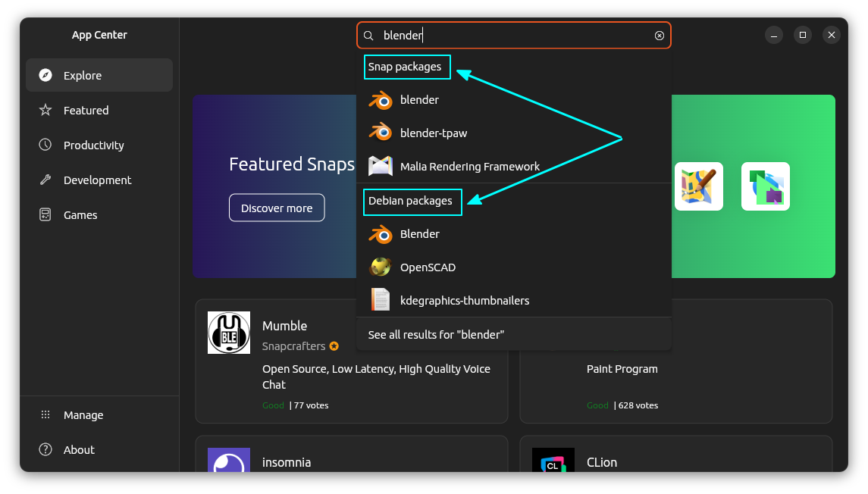
Task: Open the kdegraphics-thumbnailers package
Action: (x=465, y=299)
